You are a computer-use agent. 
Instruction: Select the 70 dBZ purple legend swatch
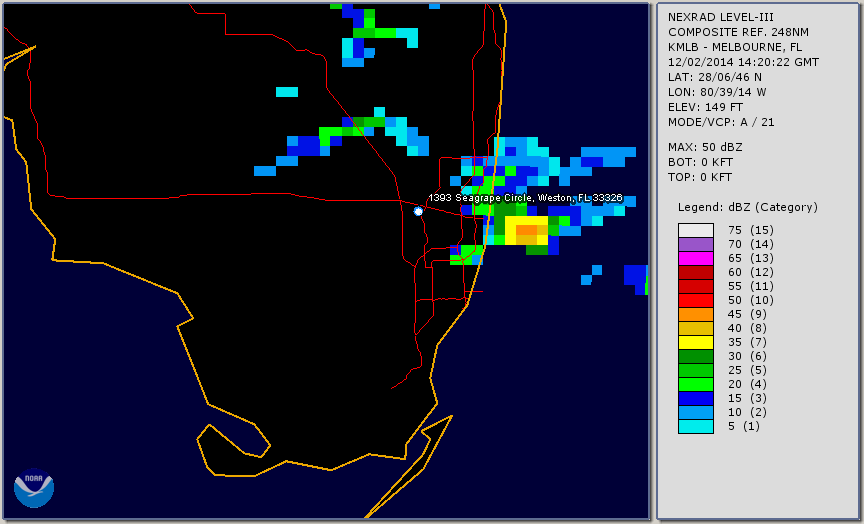coord(695,244)
